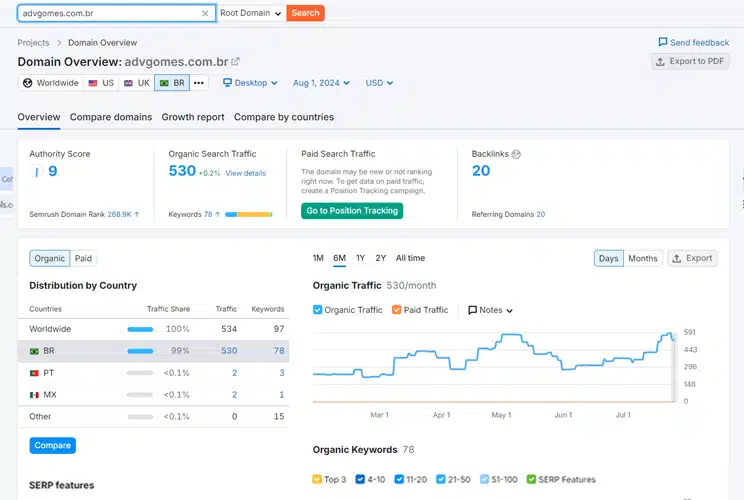Click the chart Export button

[693, 258]
